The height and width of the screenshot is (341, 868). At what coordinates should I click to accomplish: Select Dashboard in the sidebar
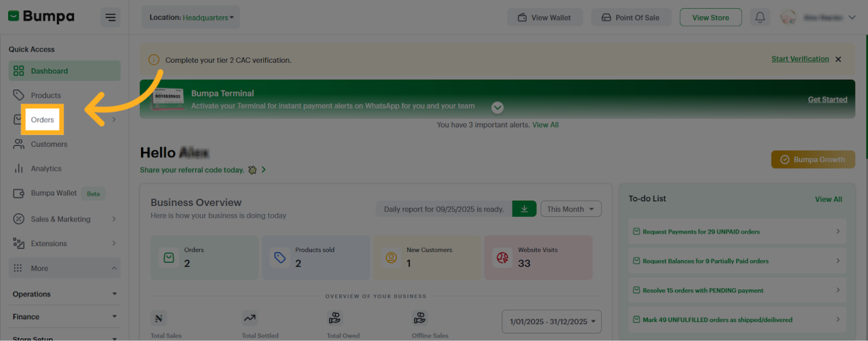pos(65,71)
